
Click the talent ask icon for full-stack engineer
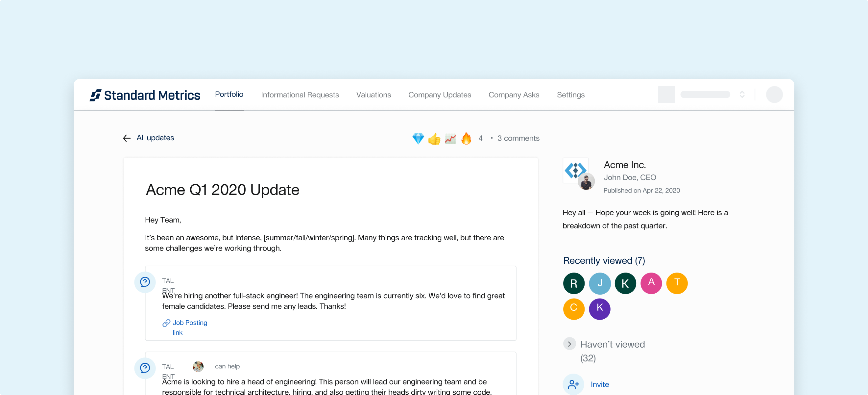click(145, 282)
